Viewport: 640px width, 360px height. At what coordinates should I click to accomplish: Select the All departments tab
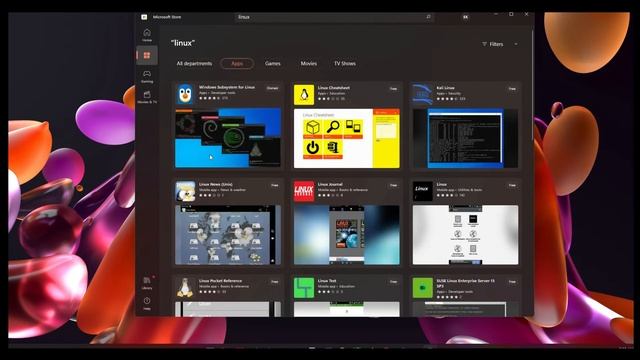[x=194, y=64]
